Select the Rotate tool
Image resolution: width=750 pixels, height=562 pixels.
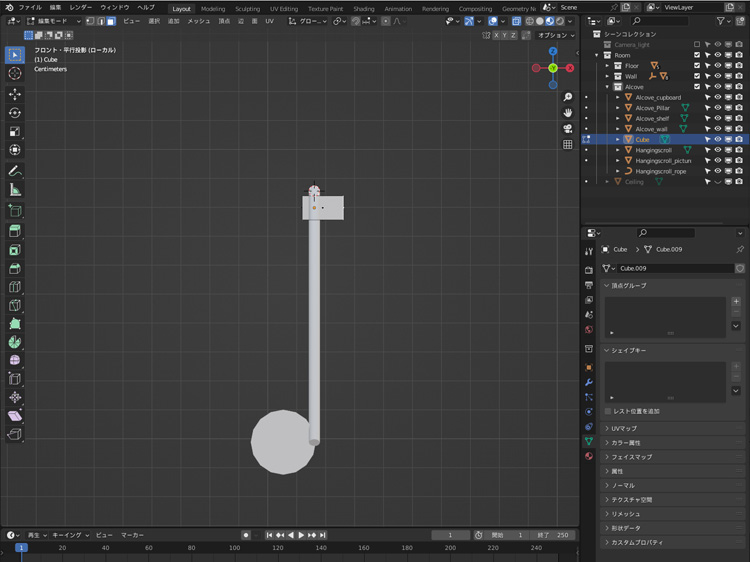pos(15,112)
